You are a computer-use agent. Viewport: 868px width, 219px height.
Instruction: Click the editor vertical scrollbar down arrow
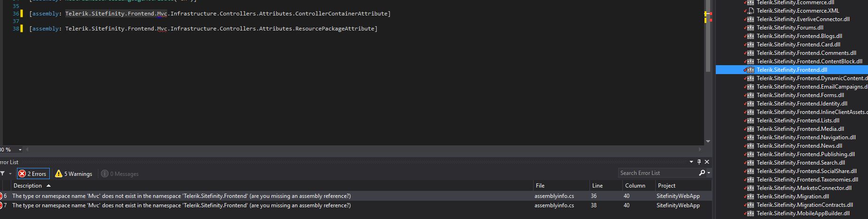[x=708, y=141]
